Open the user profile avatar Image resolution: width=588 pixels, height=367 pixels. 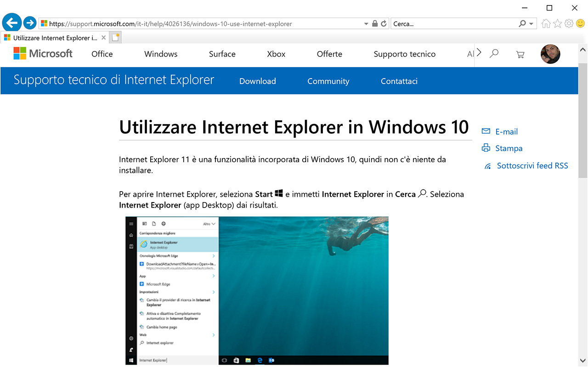(x=550, y=54)
